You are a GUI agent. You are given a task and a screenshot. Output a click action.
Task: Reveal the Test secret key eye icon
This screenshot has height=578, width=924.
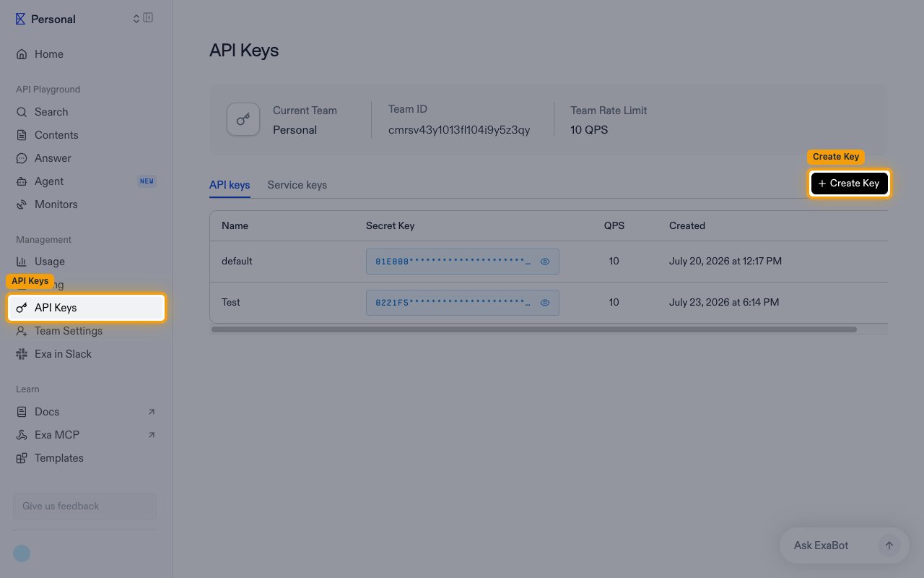tap(545, 303)
